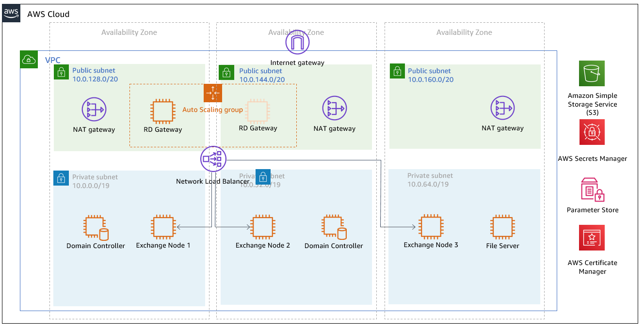Click the "AWS Cloud" title text
This screenshot has width=644, height=329.
click(x=48, y=14)
